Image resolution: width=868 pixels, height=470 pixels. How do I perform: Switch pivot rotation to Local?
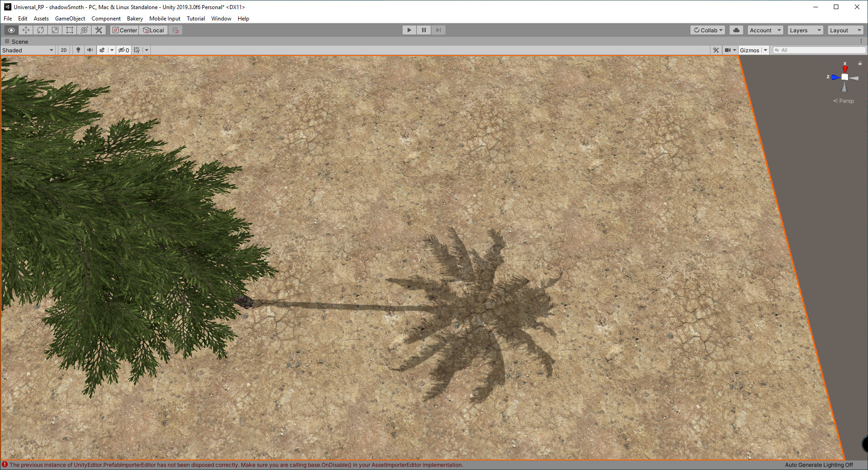(153, 30)
